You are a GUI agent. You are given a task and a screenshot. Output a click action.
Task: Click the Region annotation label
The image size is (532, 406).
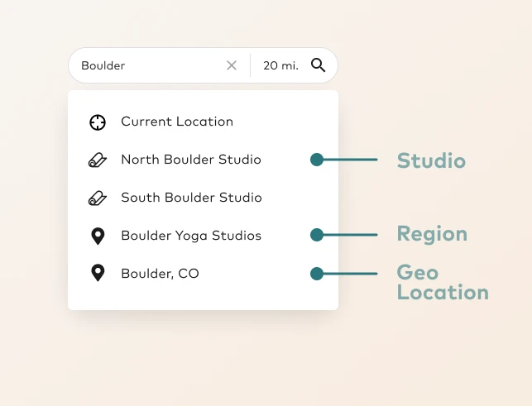[432, 234]
